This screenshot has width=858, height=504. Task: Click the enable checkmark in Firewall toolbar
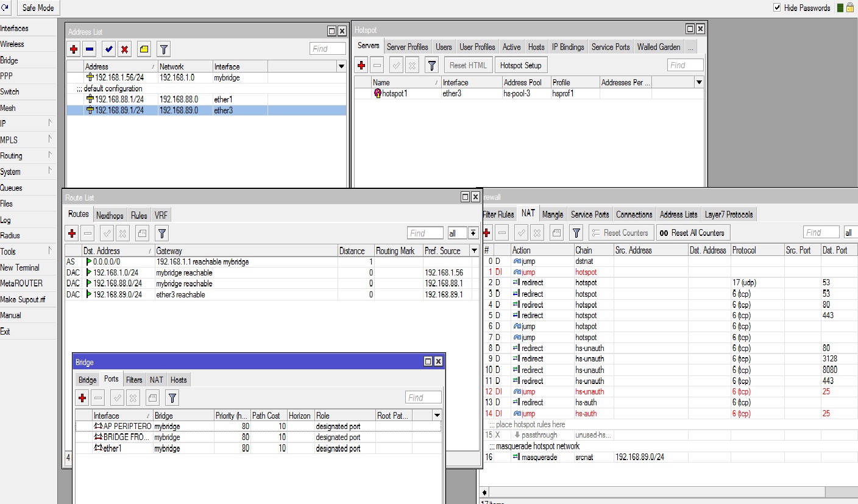click(x=521, y=232)
